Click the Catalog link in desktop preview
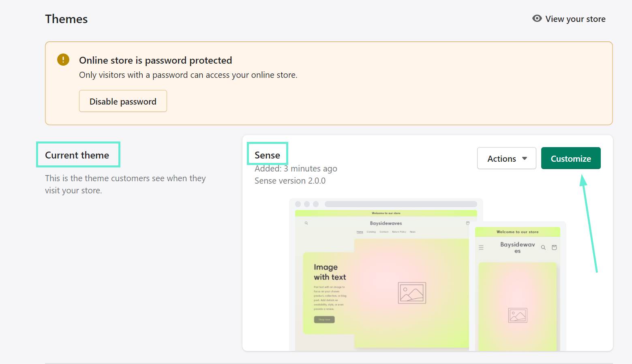 tap(371, 232)
